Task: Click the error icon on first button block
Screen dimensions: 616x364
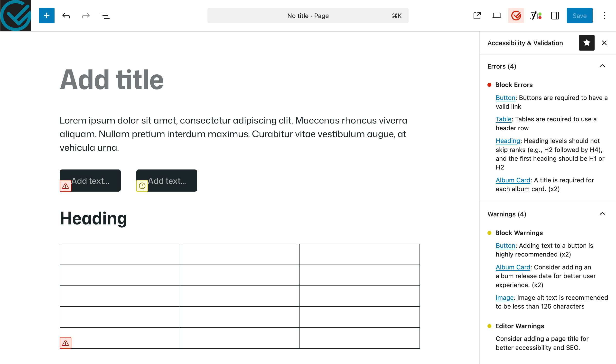Action: pyautogui.click(x=65, y=186)
